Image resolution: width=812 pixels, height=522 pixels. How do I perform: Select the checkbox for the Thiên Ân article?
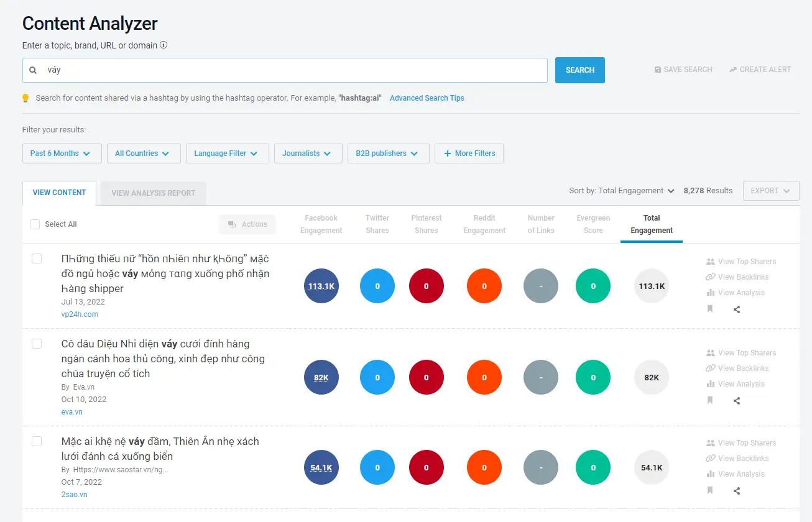point(37,441)
